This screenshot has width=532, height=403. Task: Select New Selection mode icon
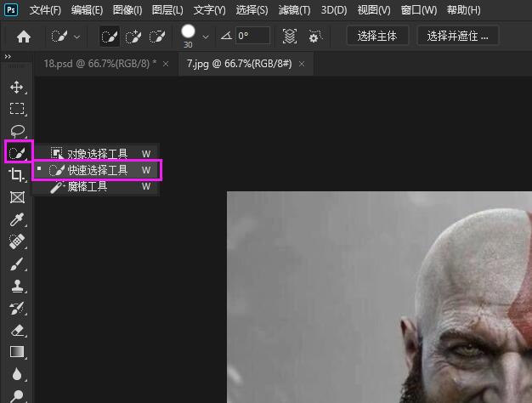click(x=110, y=37)
